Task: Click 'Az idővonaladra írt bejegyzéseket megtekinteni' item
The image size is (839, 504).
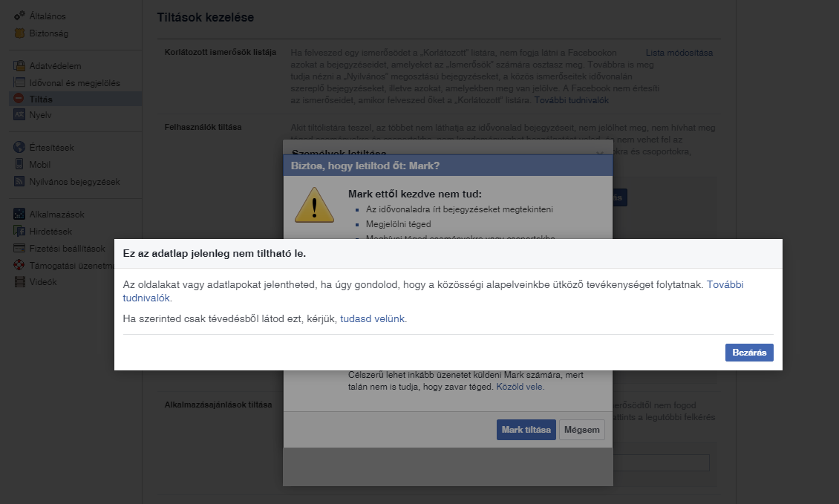Action: [x=460, y=209]
